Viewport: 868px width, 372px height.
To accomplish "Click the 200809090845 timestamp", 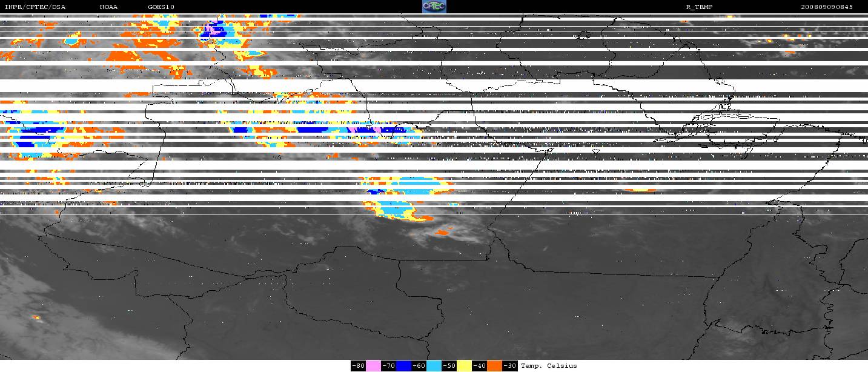I will (827, 7).
